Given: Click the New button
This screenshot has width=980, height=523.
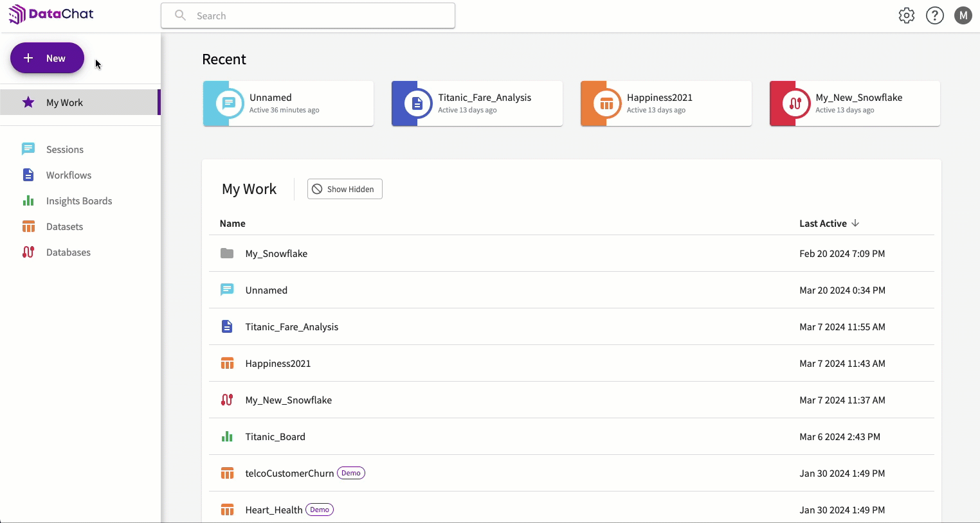Looking at the screenshot, I should [x=47, y=58].
